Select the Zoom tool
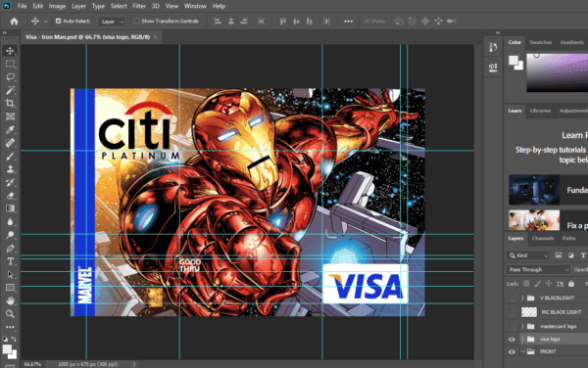Screen dimensions: 588x368 10,314
